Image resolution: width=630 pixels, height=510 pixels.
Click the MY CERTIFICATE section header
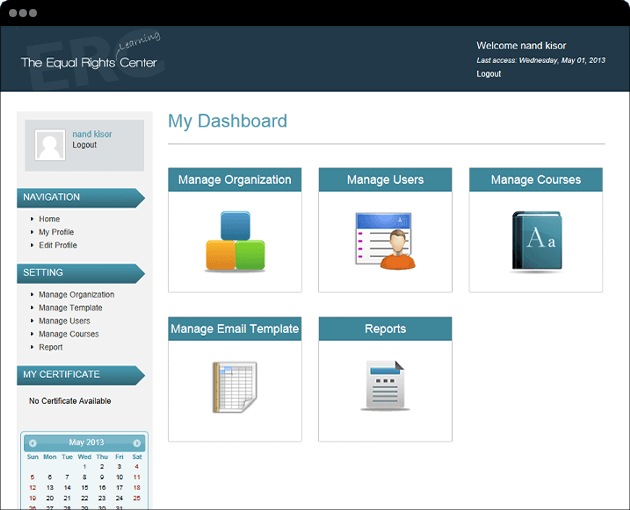tap(80, 375)
